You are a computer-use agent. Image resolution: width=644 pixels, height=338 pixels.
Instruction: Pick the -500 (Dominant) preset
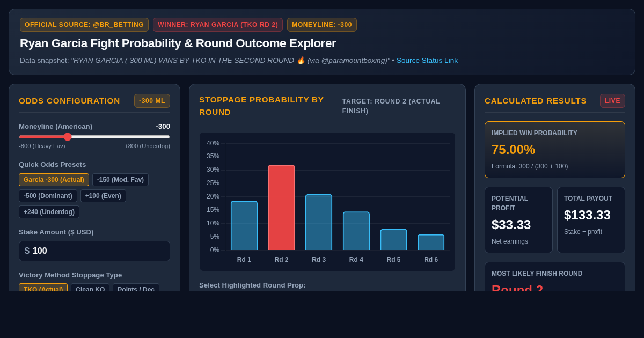coord(48,196)
